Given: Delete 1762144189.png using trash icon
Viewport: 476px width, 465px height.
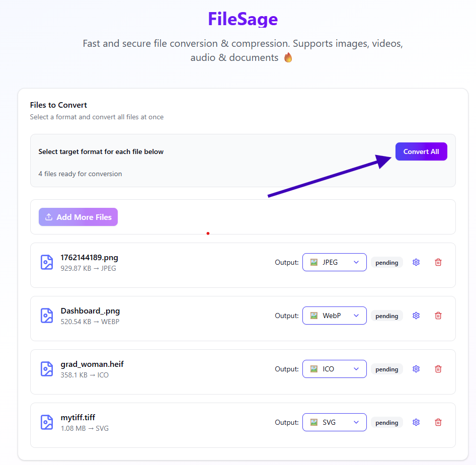Looking at the screenshot, I should pos(438,262).
